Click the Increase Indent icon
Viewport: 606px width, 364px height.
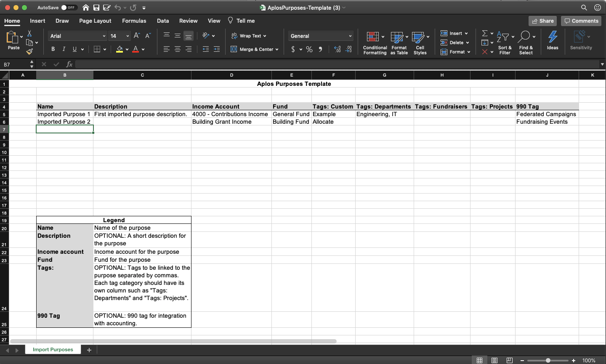tap(217, 49)
